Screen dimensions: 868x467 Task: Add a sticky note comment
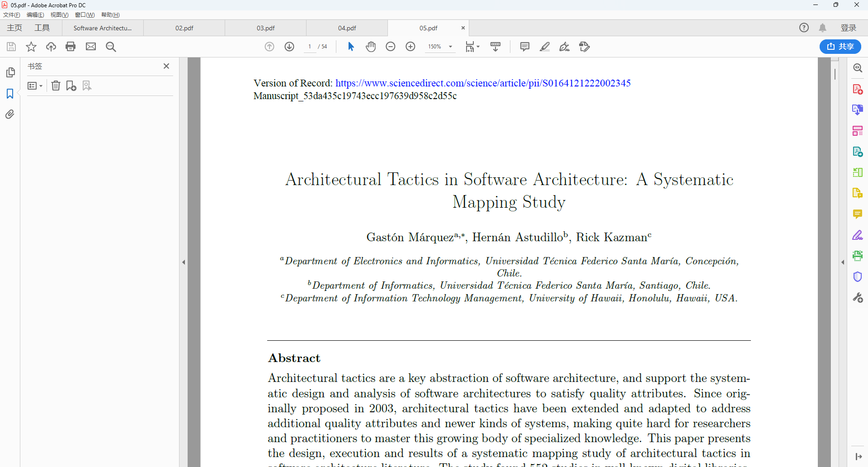(525, 47)
